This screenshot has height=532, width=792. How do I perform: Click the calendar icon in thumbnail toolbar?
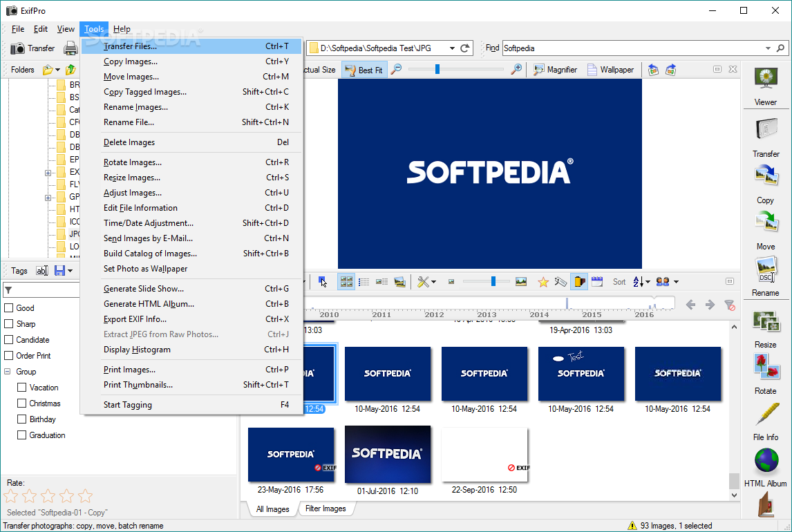(597, 282)
